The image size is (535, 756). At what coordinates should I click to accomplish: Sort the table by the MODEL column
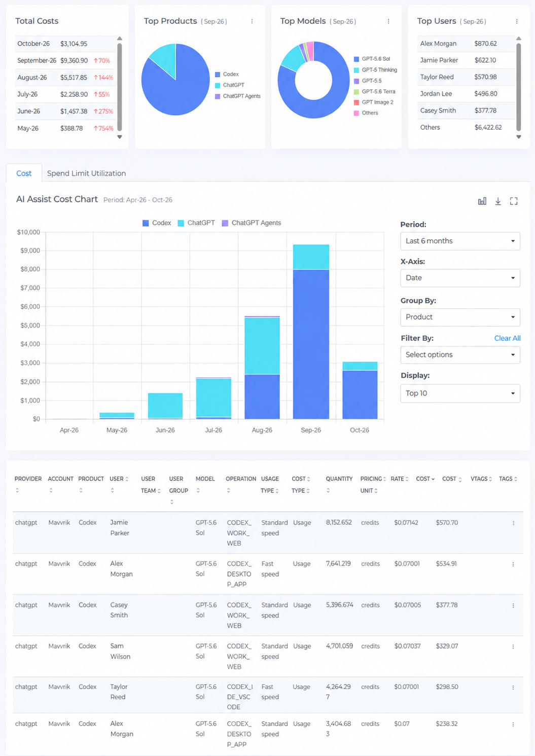[198, 490]
